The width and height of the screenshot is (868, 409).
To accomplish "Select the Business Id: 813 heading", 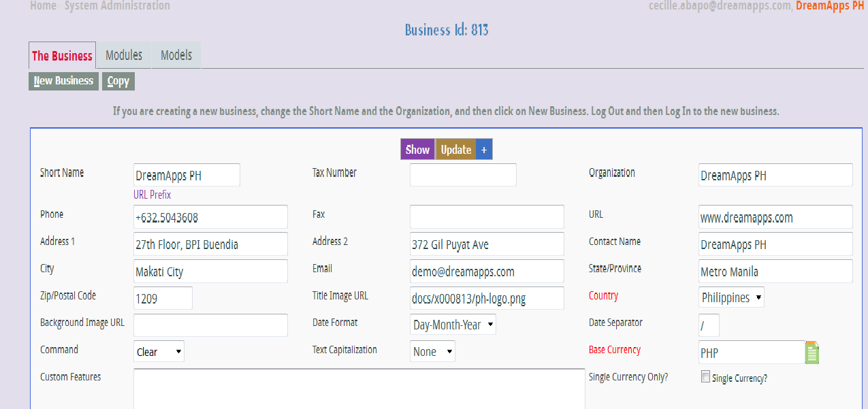I will [x=447, y=30].
